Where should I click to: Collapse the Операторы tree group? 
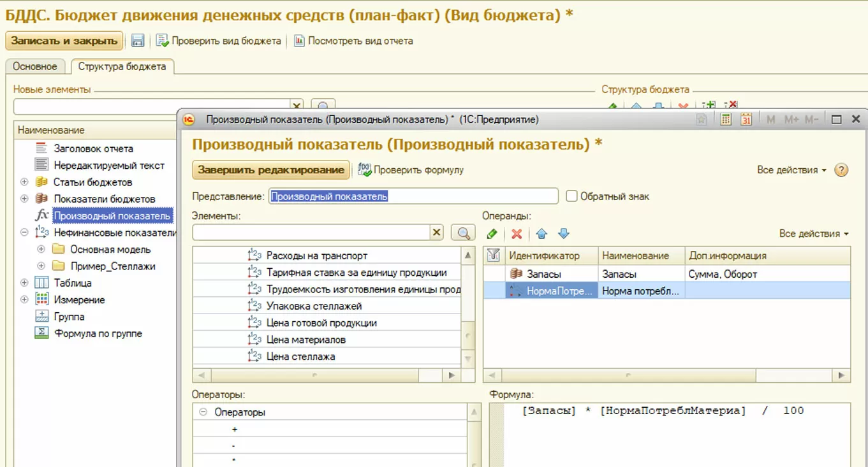pyautogui.click(x=203, y=412)
